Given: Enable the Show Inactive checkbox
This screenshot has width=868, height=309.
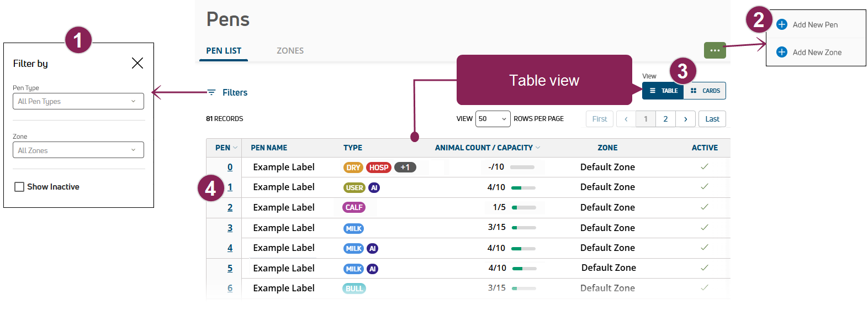Looking at the screenshot, I should [19, 187].
